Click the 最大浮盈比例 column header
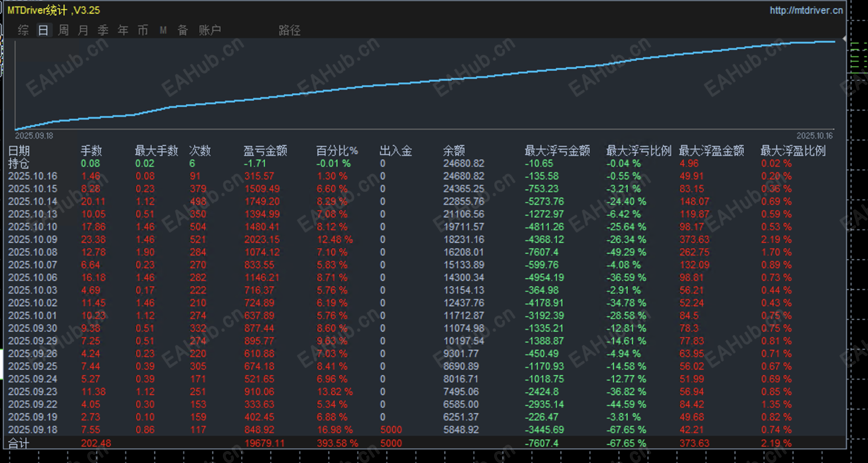868x463 pixels. 793,151
